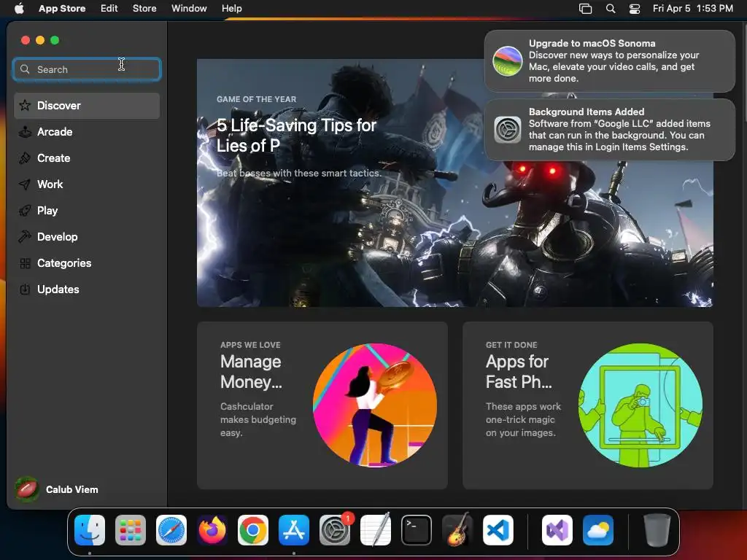
Task: Click the Background Items Added notification
Action: tap(609, 130)
